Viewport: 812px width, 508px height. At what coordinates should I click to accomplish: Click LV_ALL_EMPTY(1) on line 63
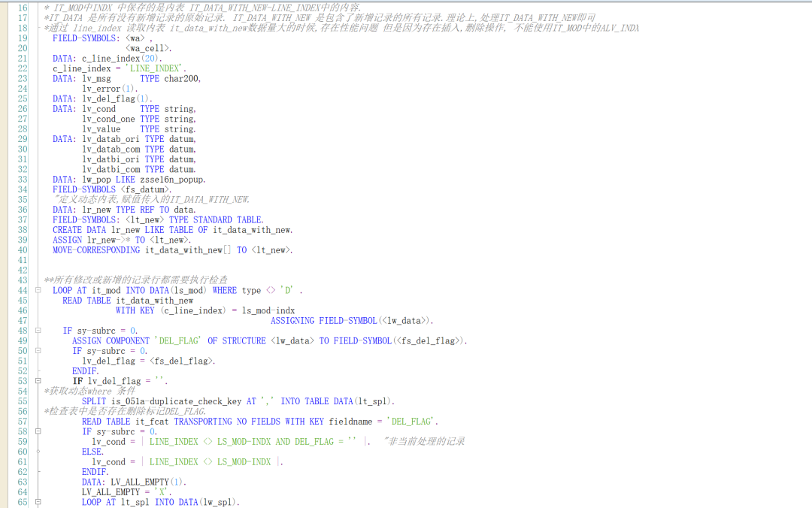tap(147, 482)
